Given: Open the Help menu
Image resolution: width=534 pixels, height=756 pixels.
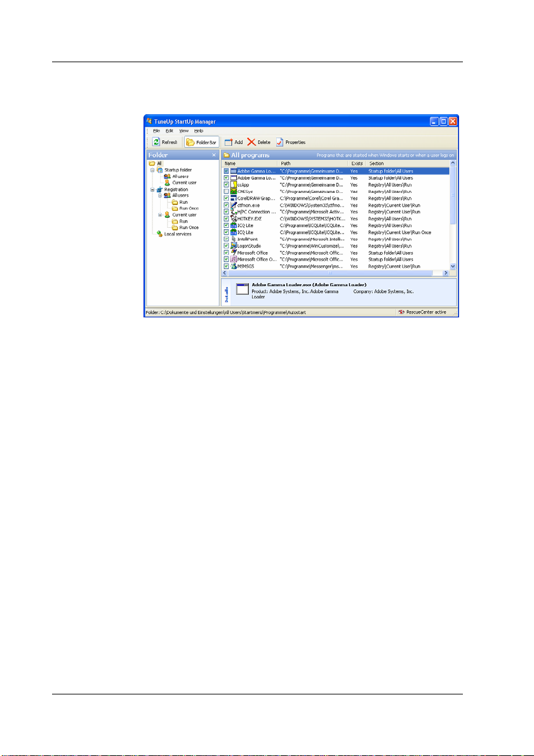Looking at the screenshot, I should [x=199, y=131].
